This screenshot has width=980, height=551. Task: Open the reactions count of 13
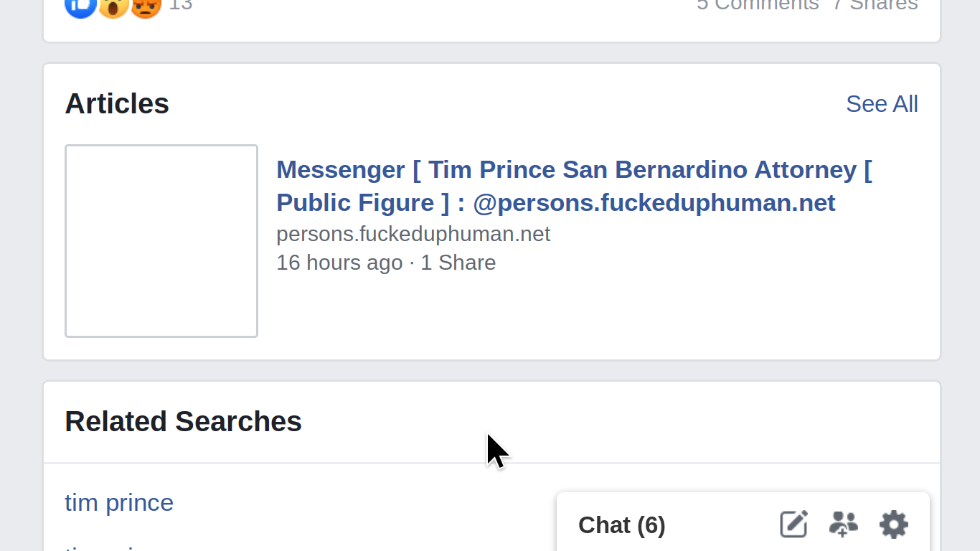click(181, 4)
